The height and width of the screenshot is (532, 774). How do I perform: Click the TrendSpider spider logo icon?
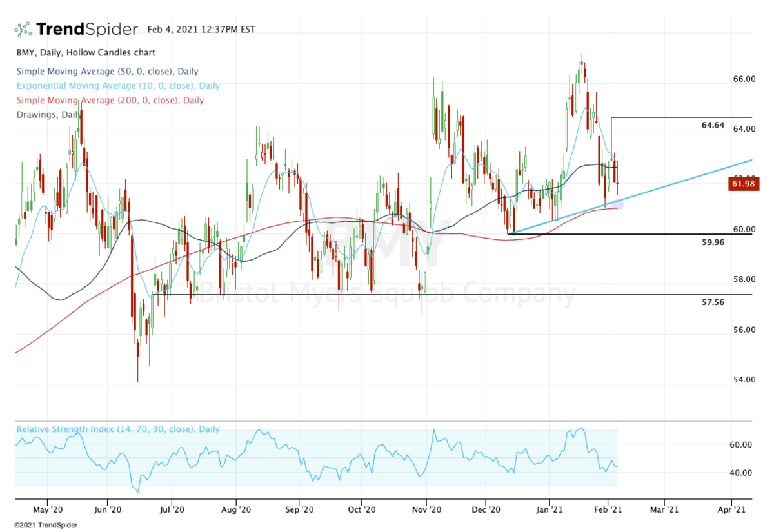(x=23, y=30)
